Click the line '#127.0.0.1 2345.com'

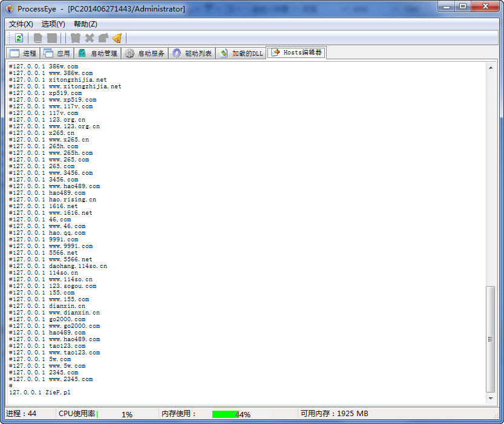click(44, 373)
